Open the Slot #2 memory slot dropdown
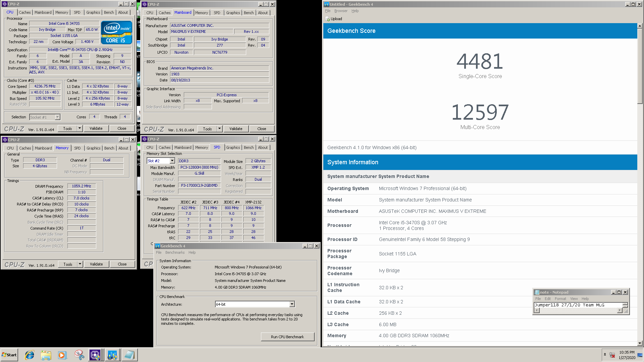 pyautogui.click(x=172, y=161)
